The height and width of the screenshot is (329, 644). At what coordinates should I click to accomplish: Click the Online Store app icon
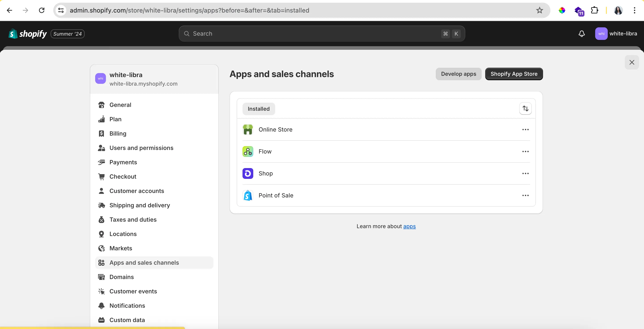pos(248,129)
